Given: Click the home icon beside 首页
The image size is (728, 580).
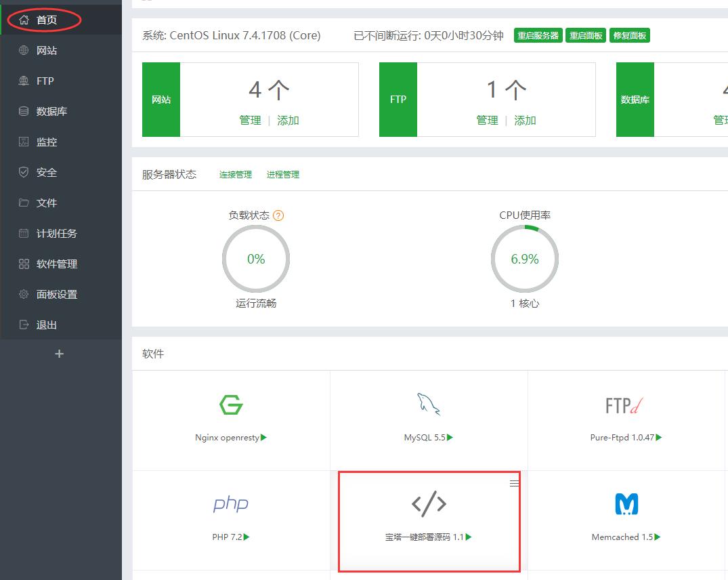Looking at the screenshot, I should pyautogui.click(x=24, y=20).
